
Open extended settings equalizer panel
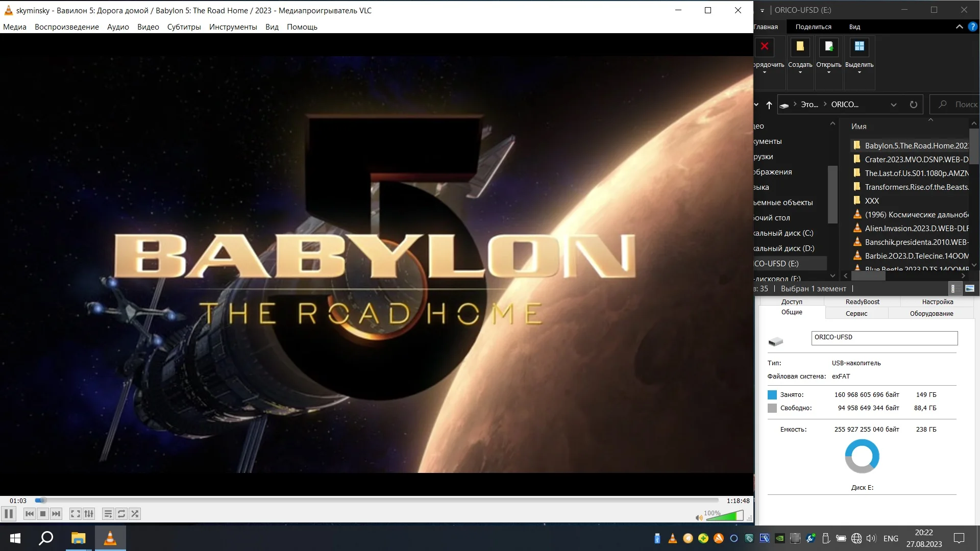pyautogui.click(x=89, y=514)
